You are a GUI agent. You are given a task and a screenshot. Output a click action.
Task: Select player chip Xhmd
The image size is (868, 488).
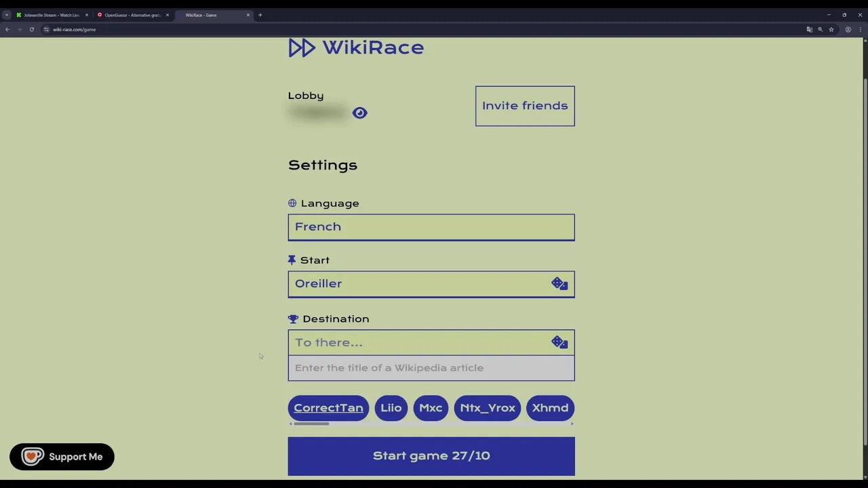pyautogui.click(x=550, y=408)
